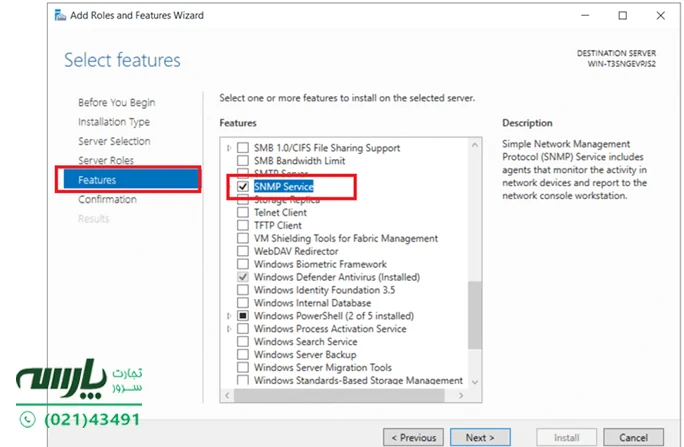Check Windows Internal Database checkbox
Image resolution: width=684 pixels, height=447 pixels.
tap(243, 303)
